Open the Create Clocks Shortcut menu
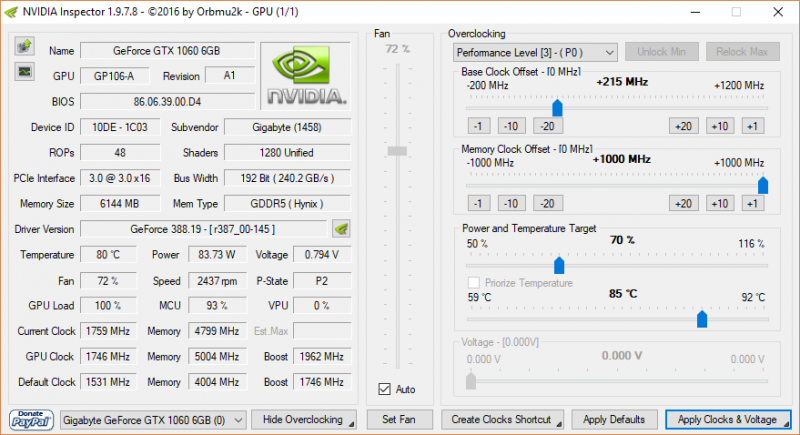Screen dimensions: 800x435 (507, 420)
